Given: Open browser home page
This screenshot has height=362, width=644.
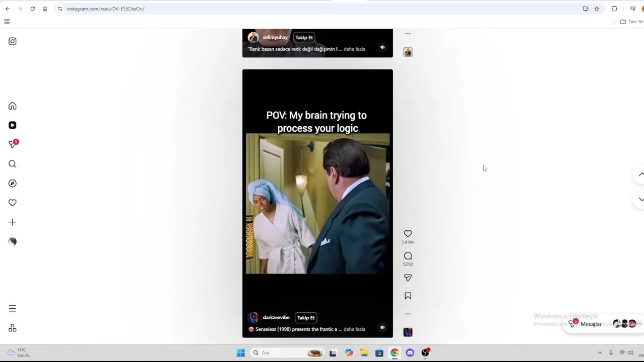Looking at the screenshot, I should [45, 9].
